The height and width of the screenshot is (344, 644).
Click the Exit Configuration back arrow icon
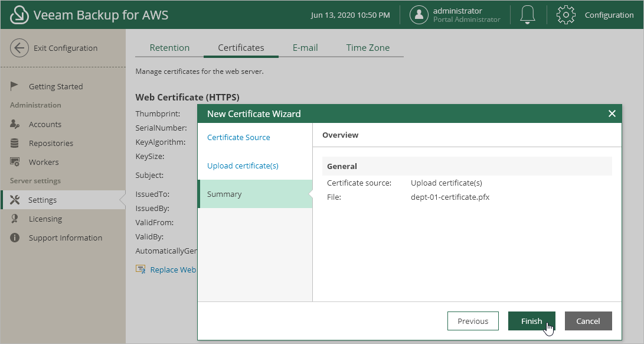pyautogui.click(x=19, y=48)
